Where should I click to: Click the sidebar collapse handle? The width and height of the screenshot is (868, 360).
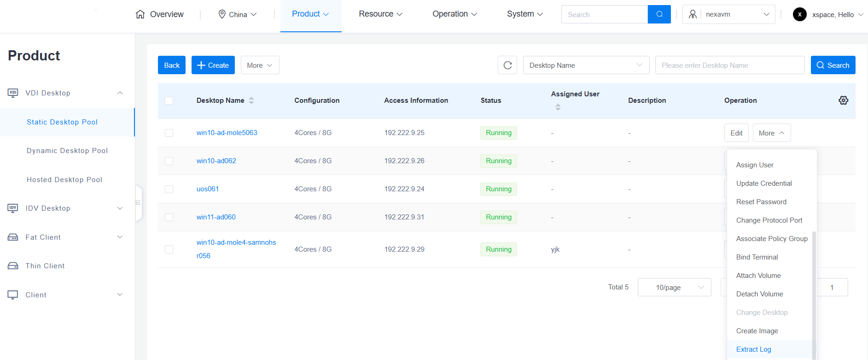click(138, 203)
